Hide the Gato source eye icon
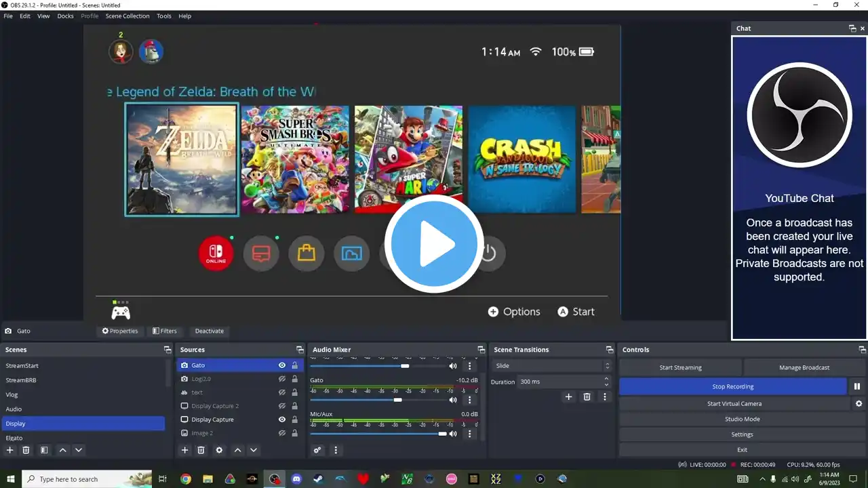868x488 pixels. coord(282,365)
